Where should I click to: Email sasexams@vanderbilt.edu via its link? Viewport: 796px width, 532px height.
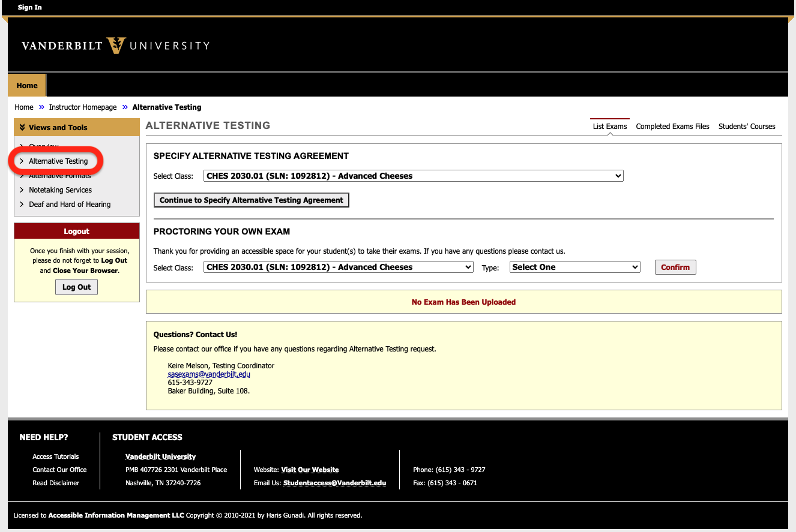(x=208, y=374)
